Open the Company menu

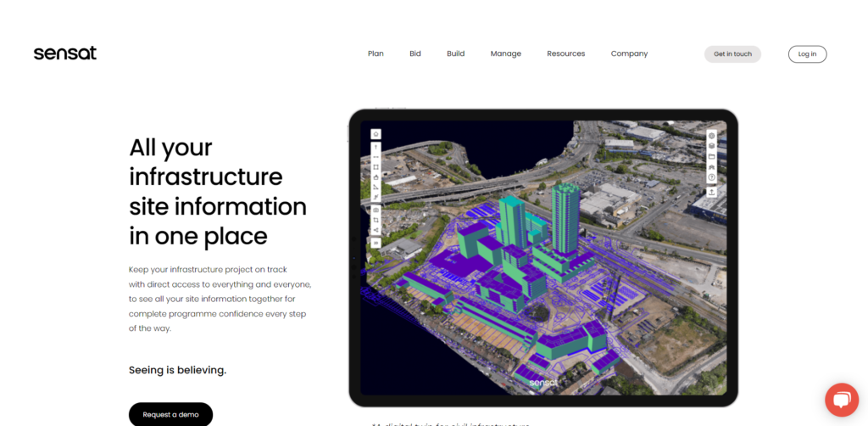click(x=629, y=53)
